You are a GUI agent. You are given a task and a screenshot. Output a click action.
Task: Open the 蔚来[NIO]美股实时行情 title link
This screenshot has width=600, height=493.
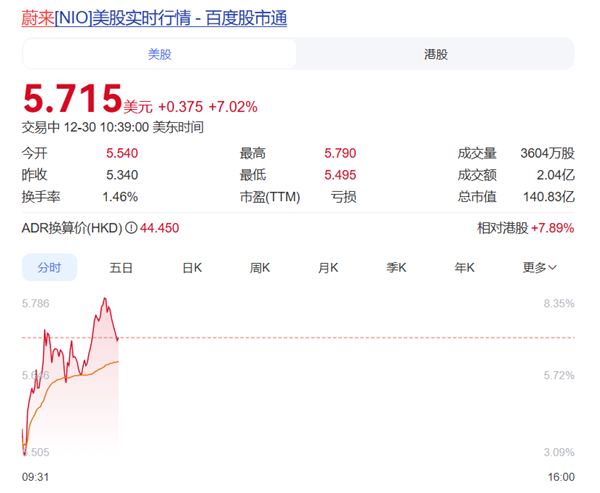click(x=154, y=18)
